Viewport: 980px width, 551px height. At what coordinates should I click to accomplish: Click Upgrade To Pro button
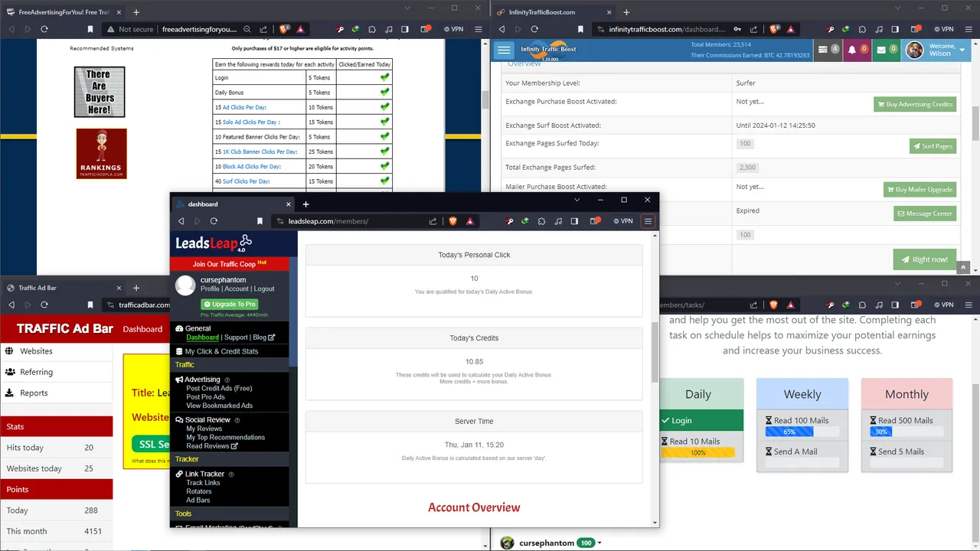pyautogui.click(x=229, y=305)
